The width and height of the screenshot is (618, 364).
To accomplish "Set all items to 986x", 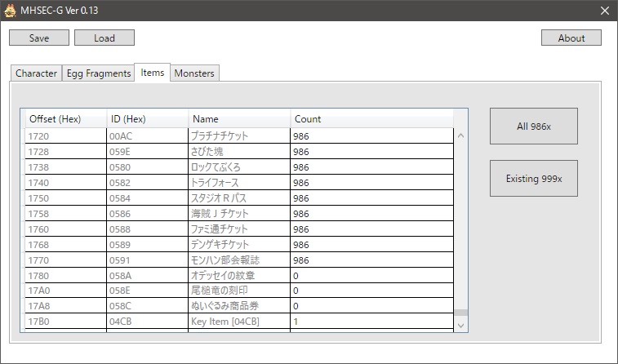I will tap(534, 126).
